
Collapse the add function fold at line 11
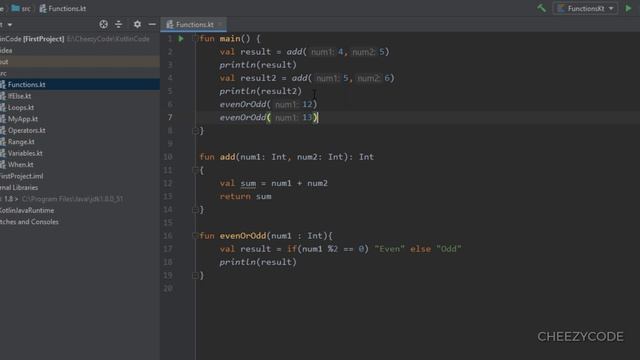click(x=195, y=170)
